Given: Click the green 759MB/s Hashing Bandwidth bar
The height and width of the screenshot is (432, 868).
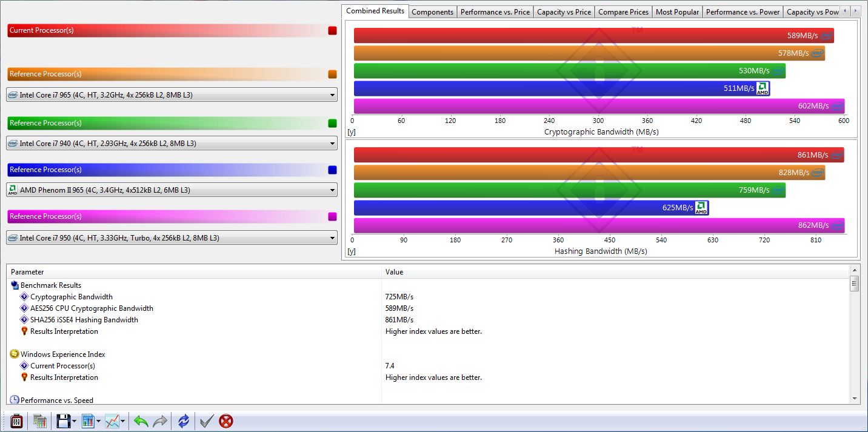Looking at the screenshot, I should [x=570, y=190].
